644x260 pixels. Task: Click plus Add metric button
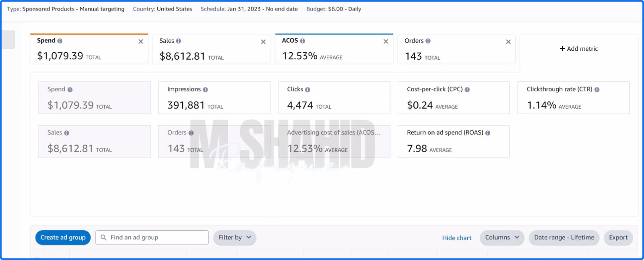tap(579, 49)
